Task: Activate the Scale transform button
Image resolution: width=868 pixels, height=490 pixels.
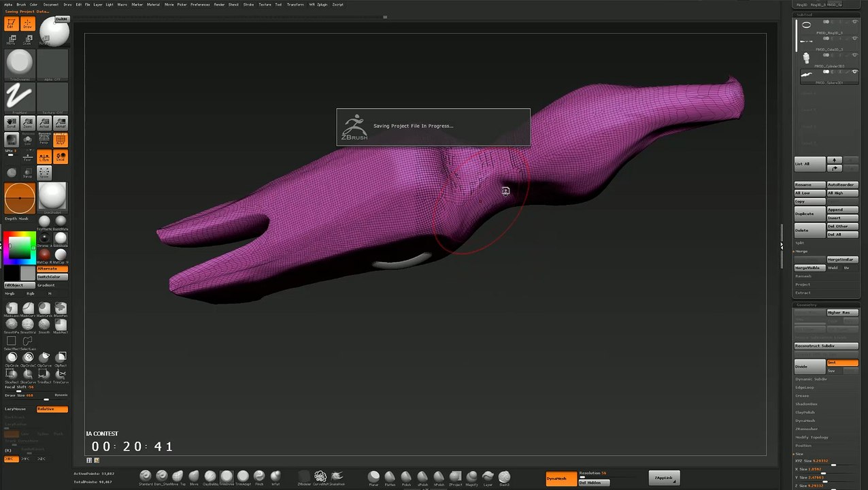Action: (27, 40)
